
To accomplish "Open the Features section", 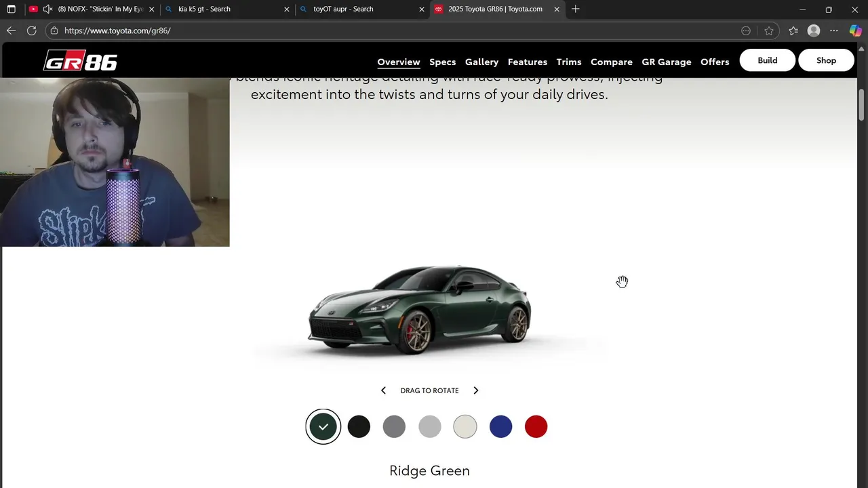I will pos(527,62).
